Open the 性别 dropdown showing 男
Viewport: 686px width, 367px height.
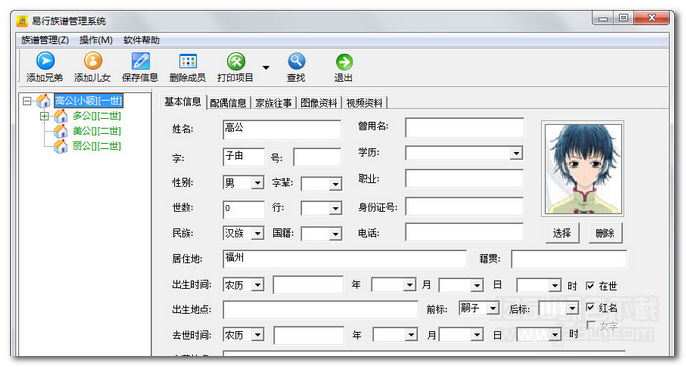coord(258,183)
